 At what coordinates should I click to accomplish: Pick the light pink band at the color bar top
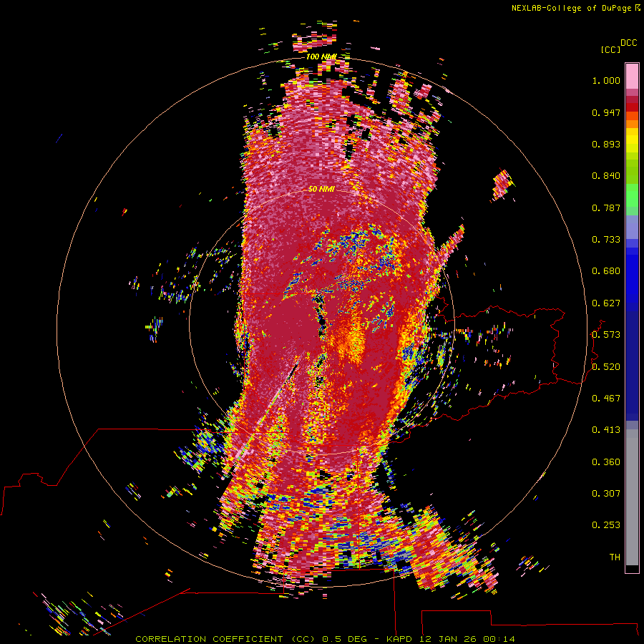pos(632,76)
